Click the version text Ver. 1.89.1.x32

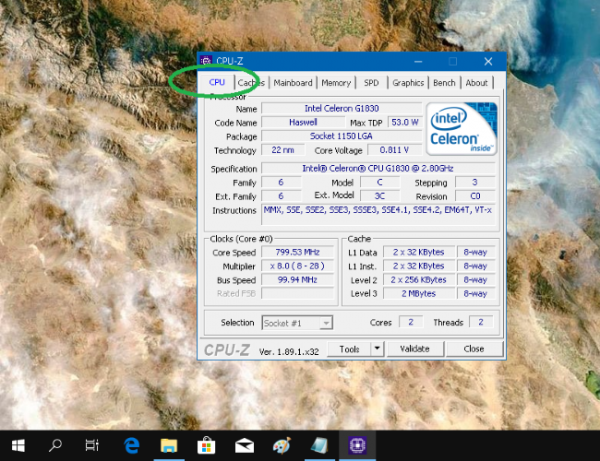click(289, 352)
